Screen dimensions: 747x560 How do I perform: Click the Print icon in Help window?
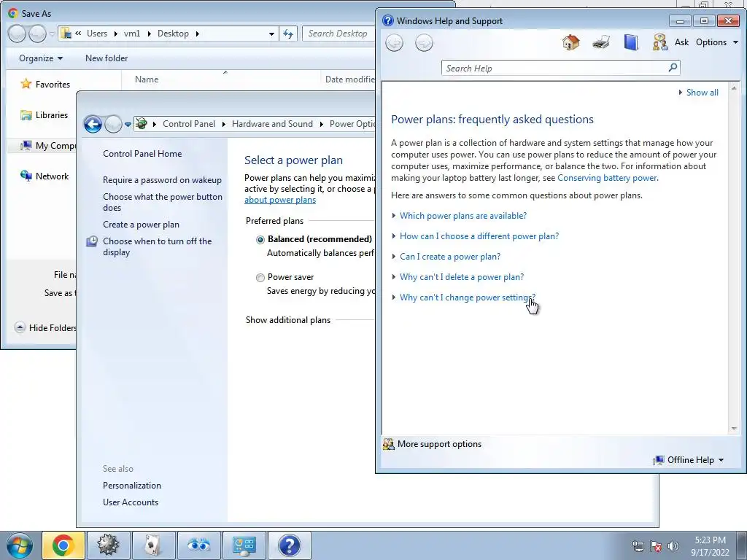(601, 42)
